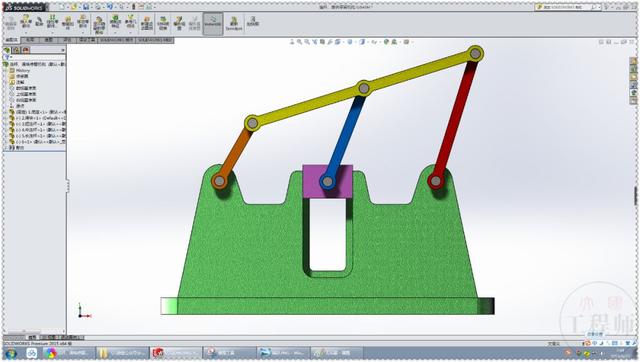
Task: Open the FeatureManager design tree tab
Action: 7,50
